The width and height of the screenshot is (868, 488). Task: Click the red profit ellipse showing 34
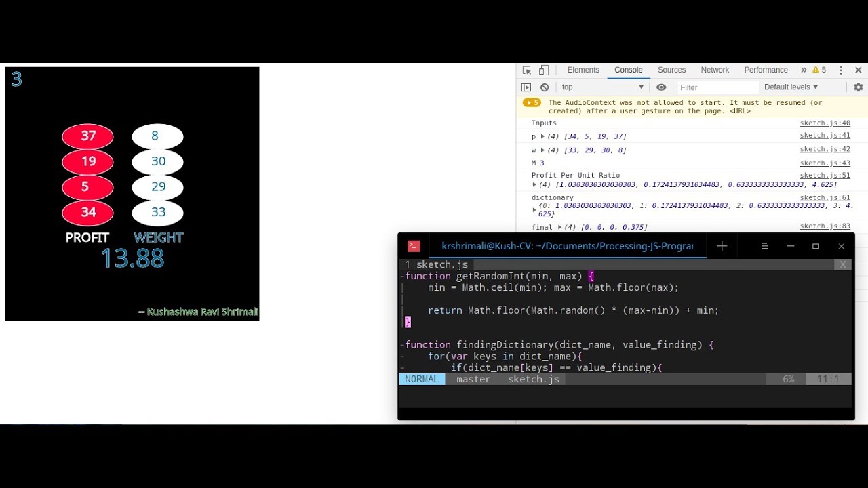(87, 212)
